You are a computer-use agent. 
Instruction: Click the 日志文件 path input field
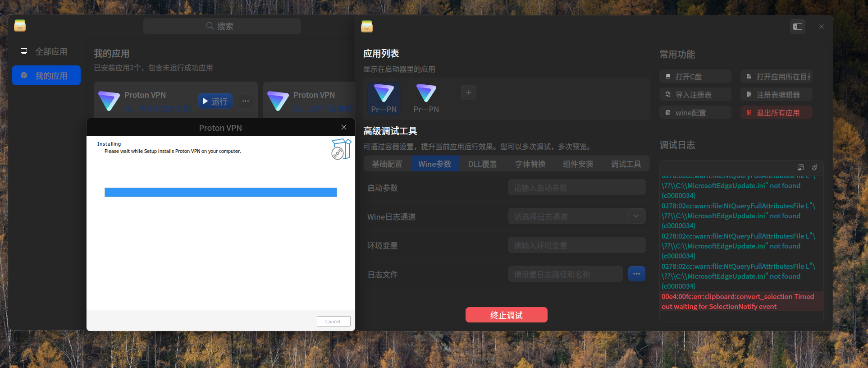coord(566,274)
